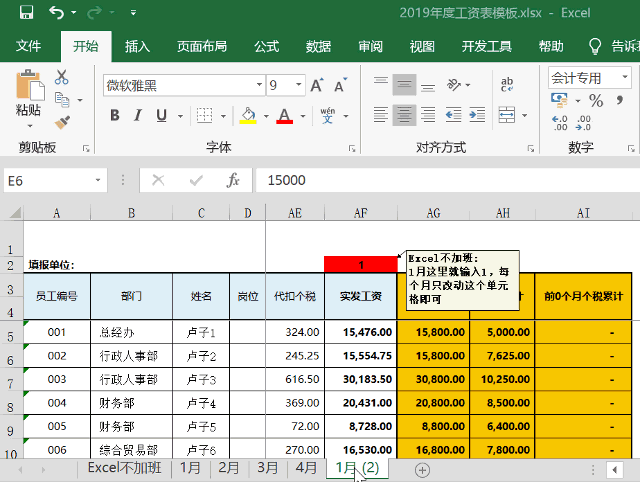The width and height of the screenshot is (640, 482).
Task: Click the formula bar showing 15000
Action: coord(448,180)
